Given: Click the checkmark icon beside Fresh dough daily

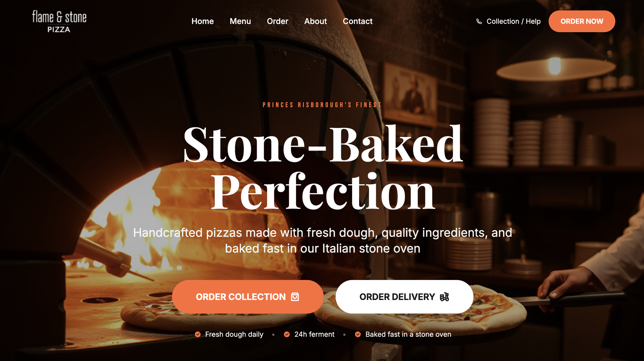Looking at the screenshot, I should tap(198, 334).
